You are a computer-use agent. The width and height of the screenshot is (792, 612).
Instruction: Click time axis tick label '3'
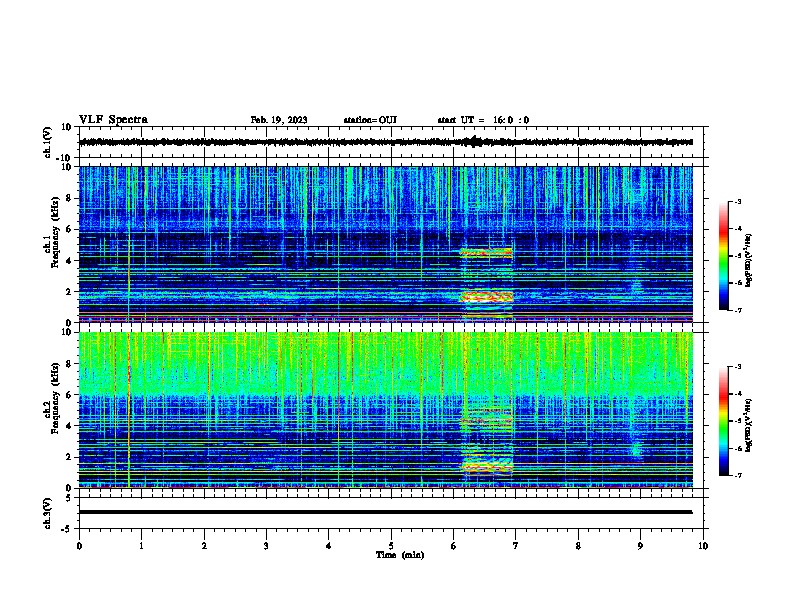266,546
